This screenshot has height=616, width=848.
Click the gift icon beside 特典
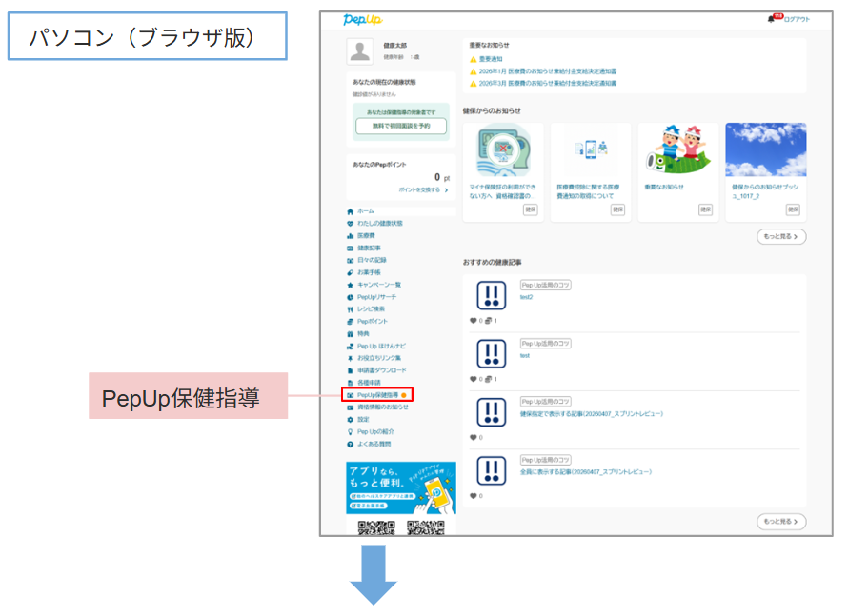pyautogui.click(x=350, y=334)
